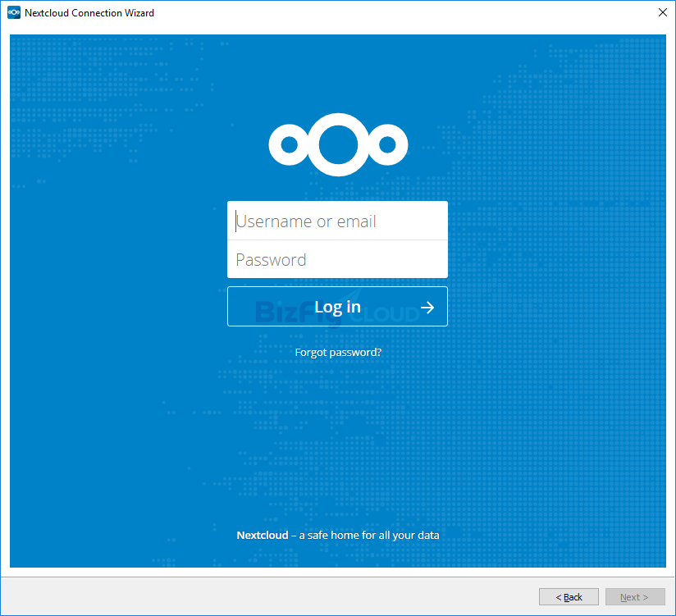
Task: Click the Username or email field
Action: (x=337, y=221)
